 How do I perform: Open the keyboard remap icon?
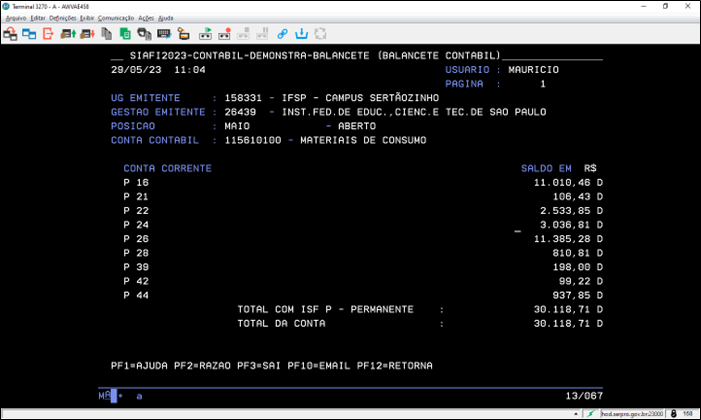(164, 34)
